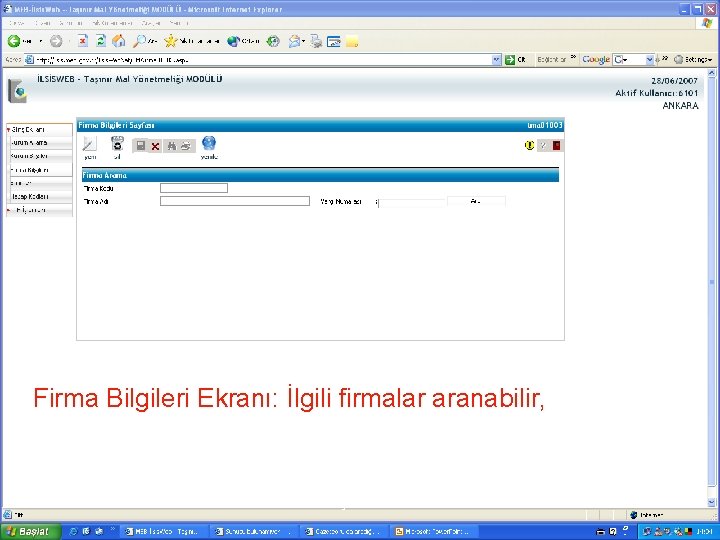This screenshot has width=720, height=540.
Task: Open dropdown arrow next to Mail icon
Action: coord(304,41)
